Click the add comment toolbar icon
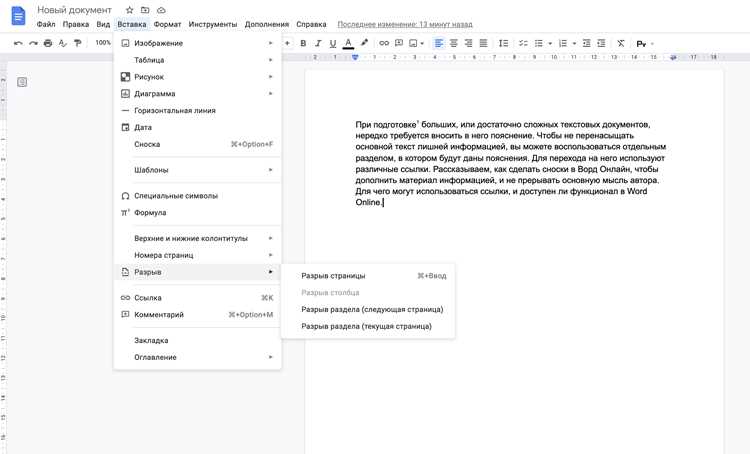 399,43
